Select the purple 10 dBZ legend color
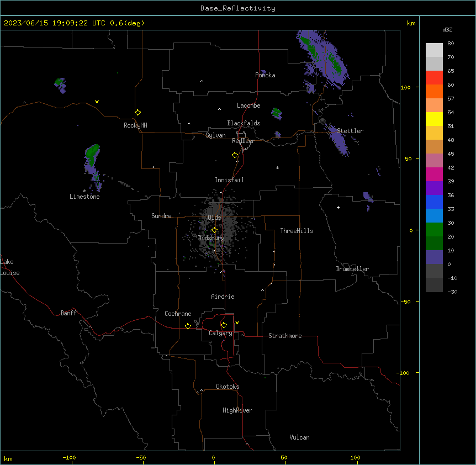476x465 pixels. [434, 257]
